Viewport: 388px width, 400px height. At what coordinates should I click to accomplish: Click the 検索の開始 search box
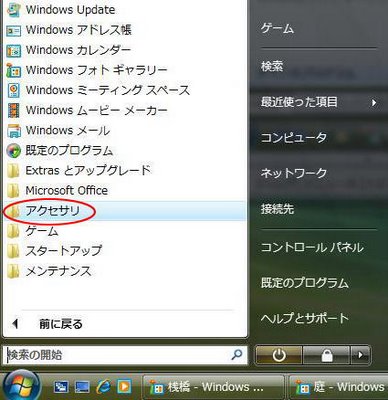[x=125, y=355]
